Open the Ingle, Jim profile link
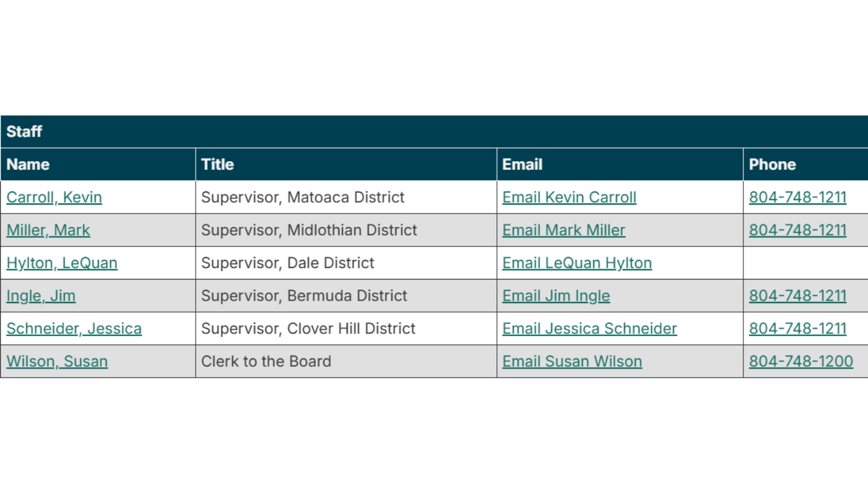The height and width of the screenshot is (488, 868). pyautogui.click(x=41, y=295)
